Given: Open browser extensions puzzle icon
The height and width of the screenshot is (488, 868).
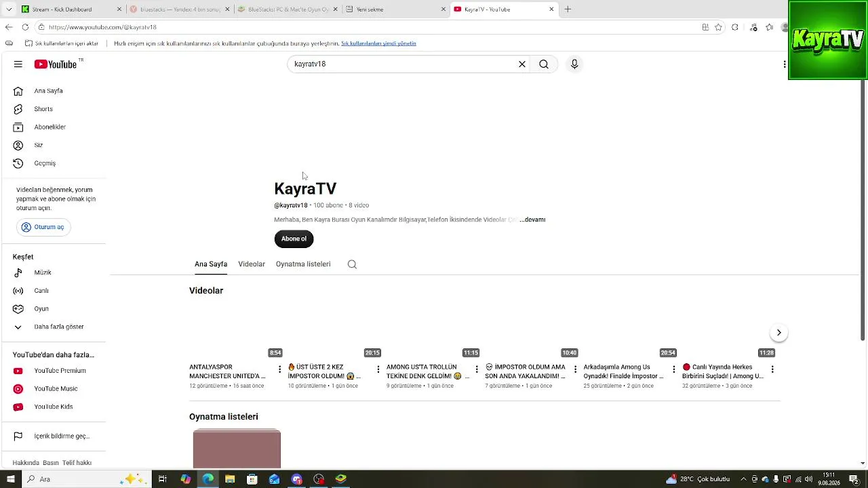Looking at the screenshot, I should click(x=735, y=27).
